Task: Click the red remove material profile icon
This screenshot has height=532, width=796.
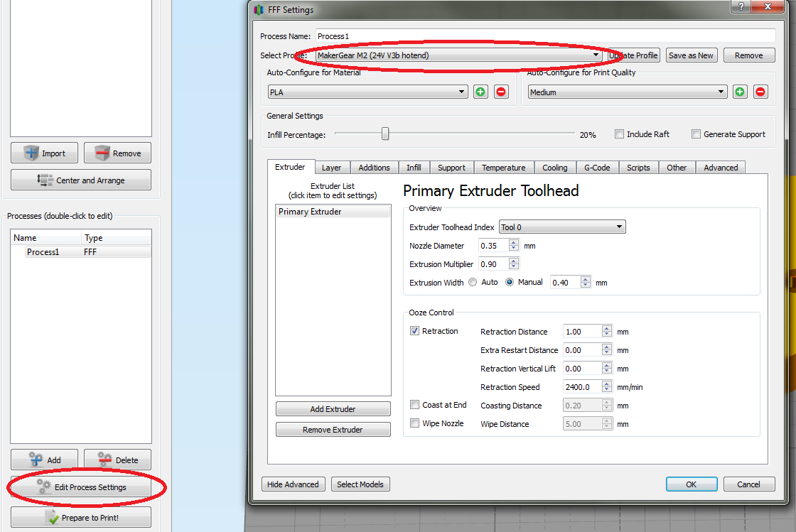Action: tap(501, 92)
